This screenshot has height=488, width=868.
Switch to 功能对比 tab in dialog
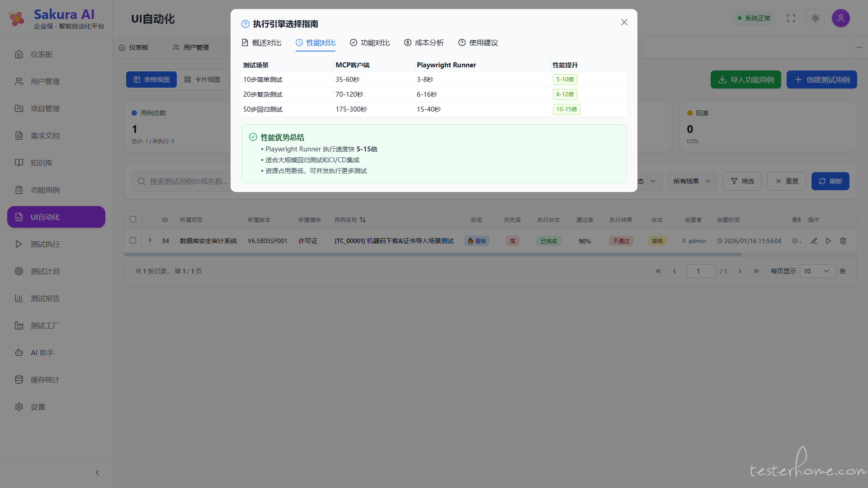pos(369,42)
